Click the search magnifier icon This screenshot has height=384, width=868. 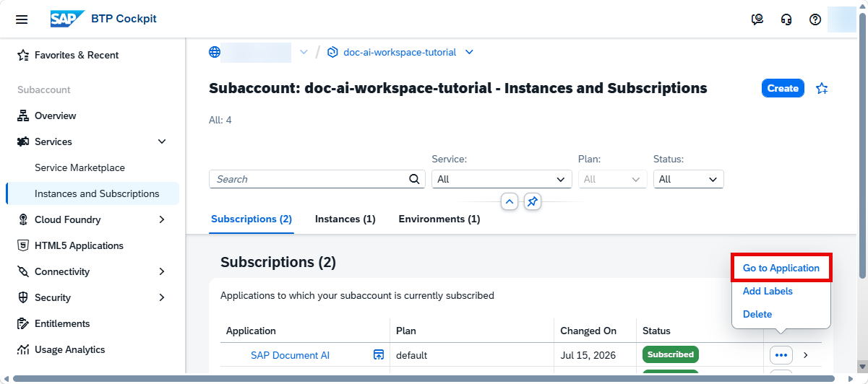tap(414, 179)
